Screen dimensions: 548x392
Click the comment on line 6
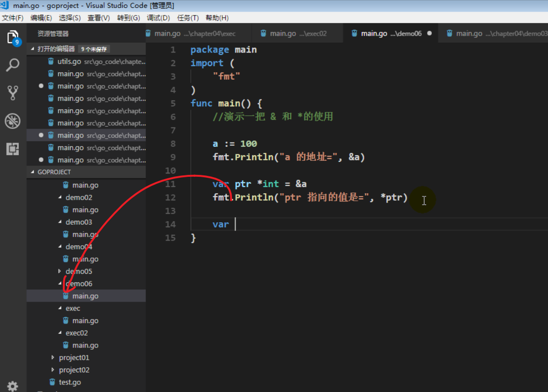click(273, 116)
